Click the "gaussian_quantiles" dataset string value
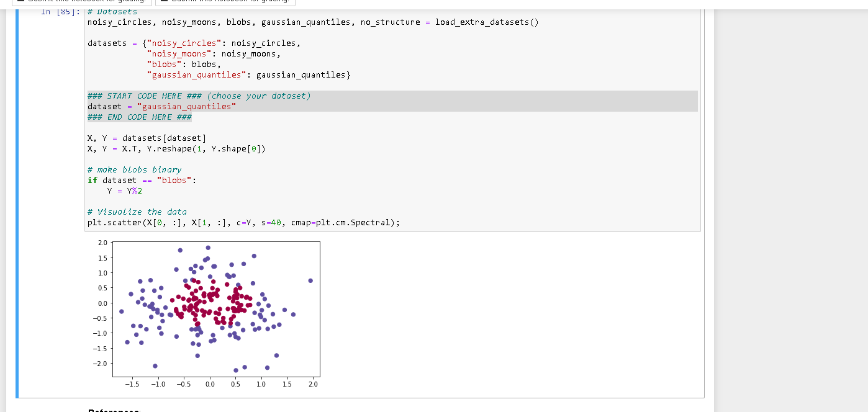This screenshot has height=412, width=868. coord(186,107)
